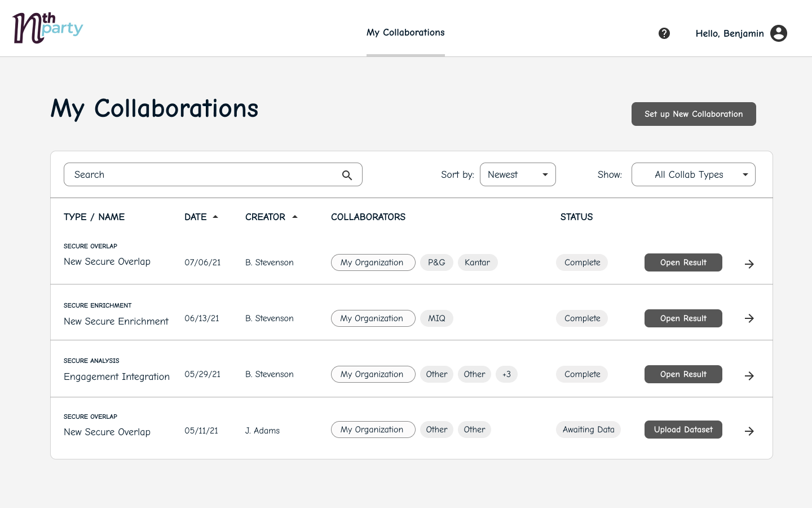This screenshot has height=508, width=812.
Task: Click the search magnifier icon
Action: [347, 175]
